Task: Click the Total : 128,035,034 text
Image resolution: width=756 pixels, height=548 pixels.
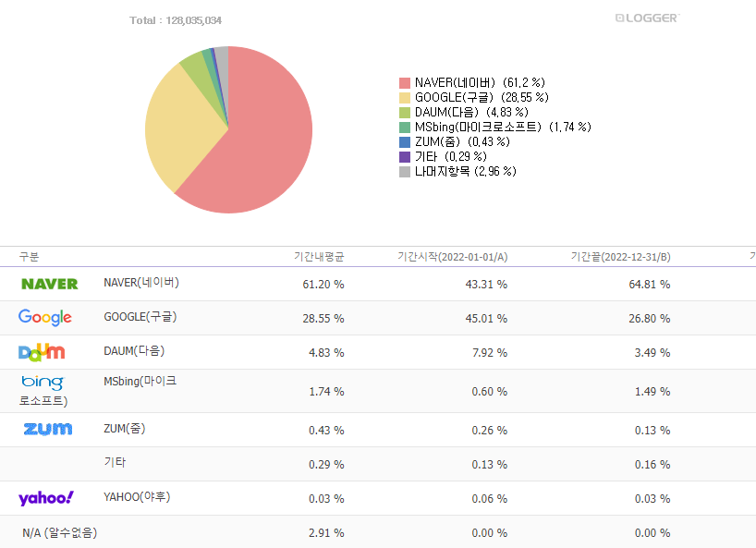Action: coord(176,20)
